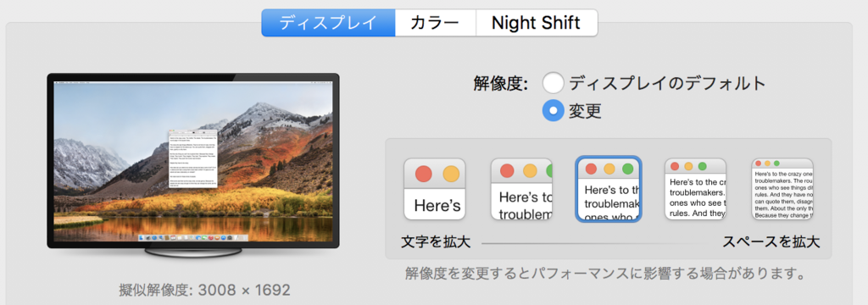Click the 解像度 label
868x305 pixels.
(501, 84)
